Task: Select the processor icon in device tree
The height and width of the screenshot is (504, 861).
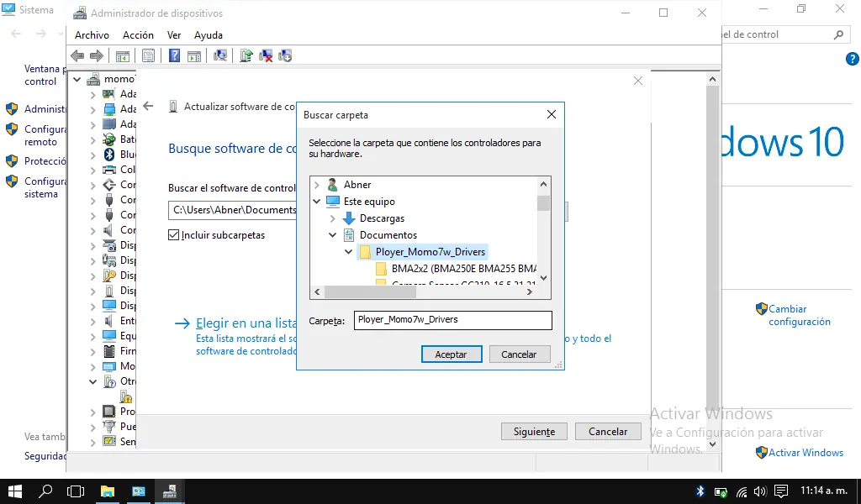Action: click(109, 412)
